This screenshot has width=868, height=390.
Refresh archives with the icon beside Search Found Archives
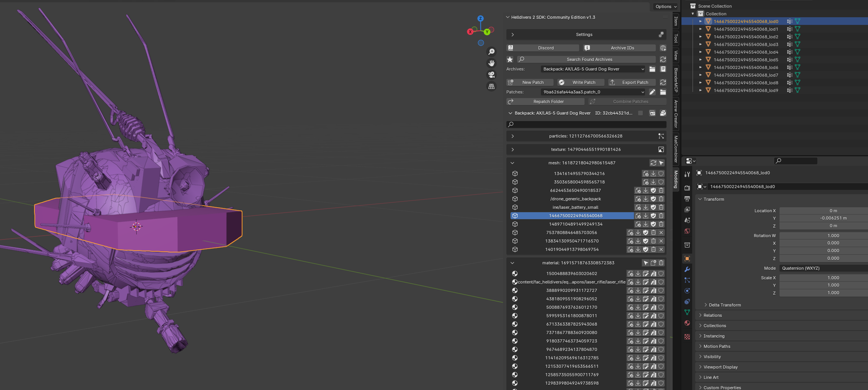coord(663,59)
